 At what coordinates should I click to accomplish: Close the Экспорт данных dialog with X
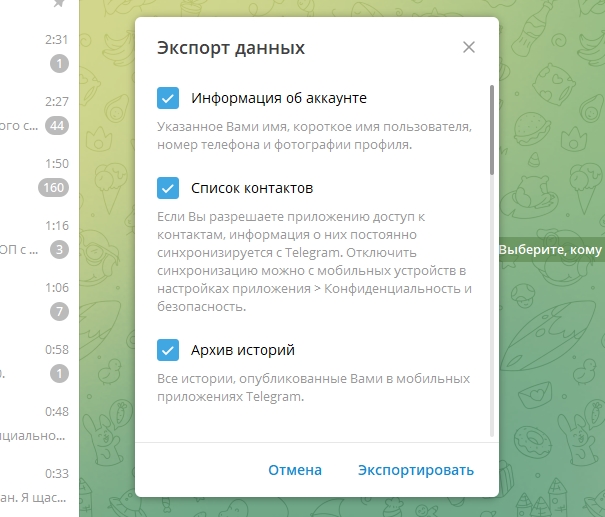click(469, 47)
